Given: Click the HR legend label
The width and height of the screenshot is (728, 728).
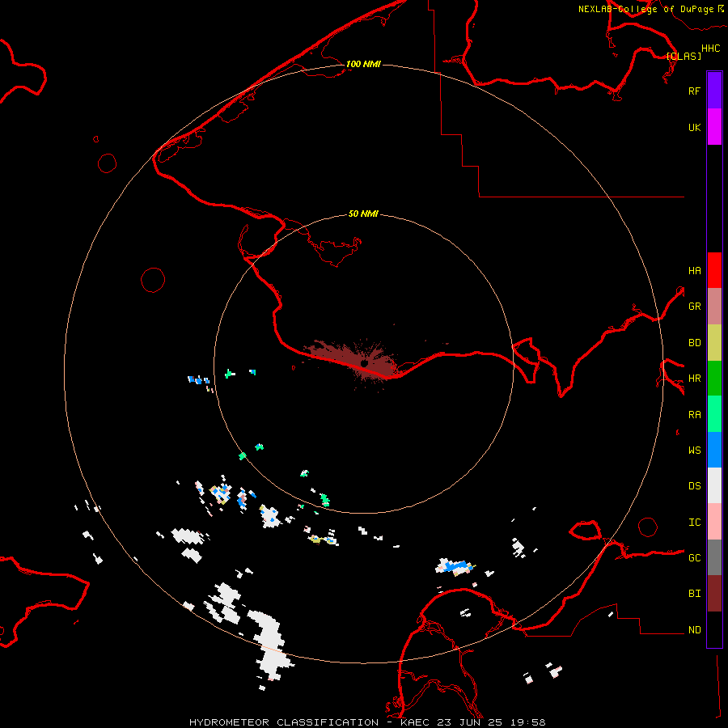Looking at the screenshot, I should (694, 379).
